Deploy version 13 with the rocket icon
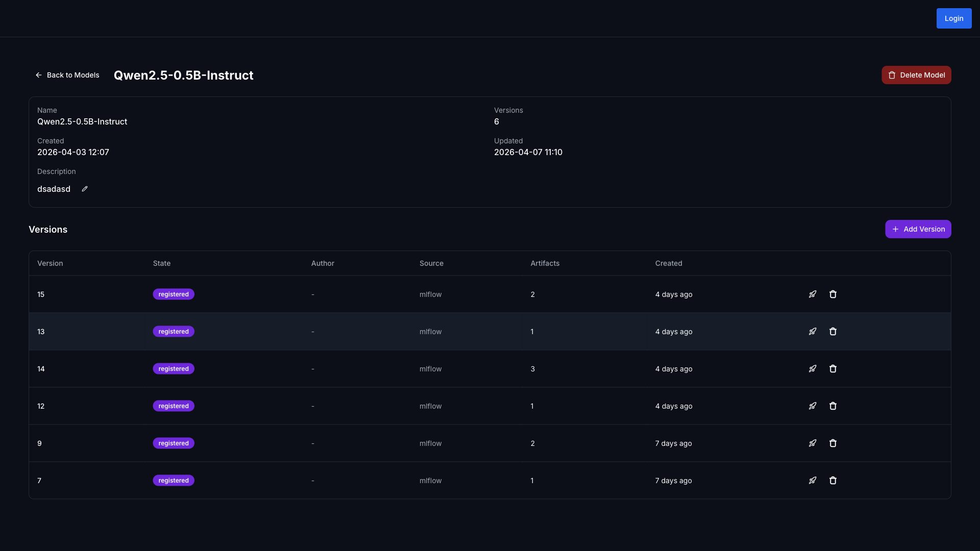This screenshot has height=551, width=980. pyautogui.click(x=812, y=332)
